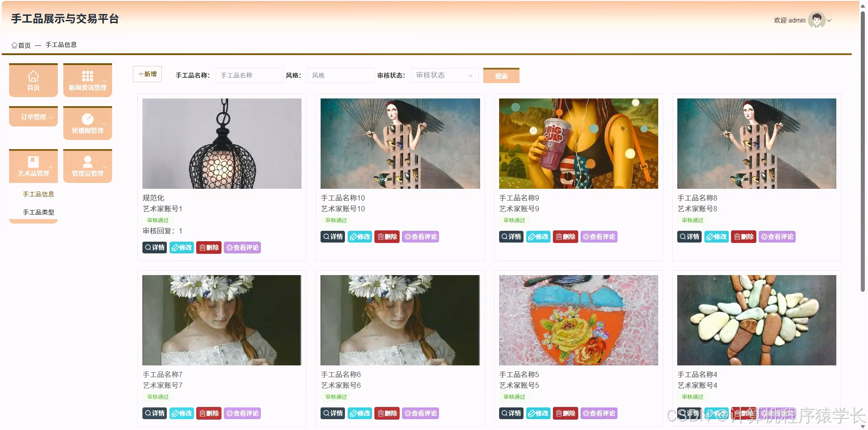This screenshot has height=430, width=868.
Task: Expand the 订单管理 sidebar menu
Action: (x=33, y=117)
